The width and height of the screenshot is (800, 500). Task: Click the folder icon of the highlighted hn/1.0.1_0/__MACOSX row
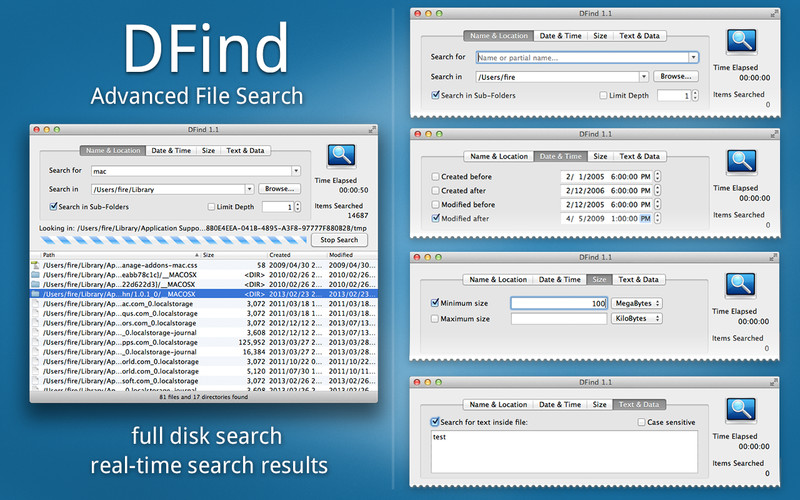coord(35,294)
